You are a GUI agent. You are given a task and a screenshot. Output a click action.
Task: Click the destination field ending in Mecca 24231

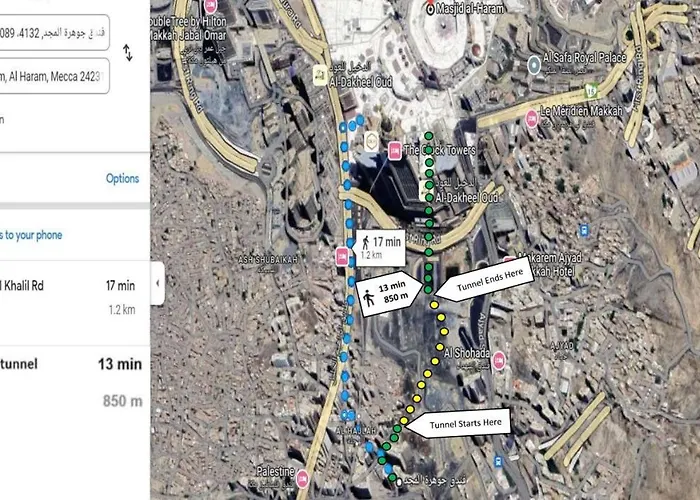54,76
